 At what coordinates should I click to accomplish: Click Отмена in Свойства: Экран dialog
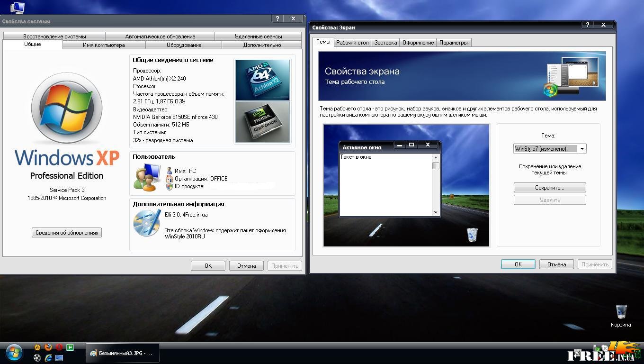(556, 264)
